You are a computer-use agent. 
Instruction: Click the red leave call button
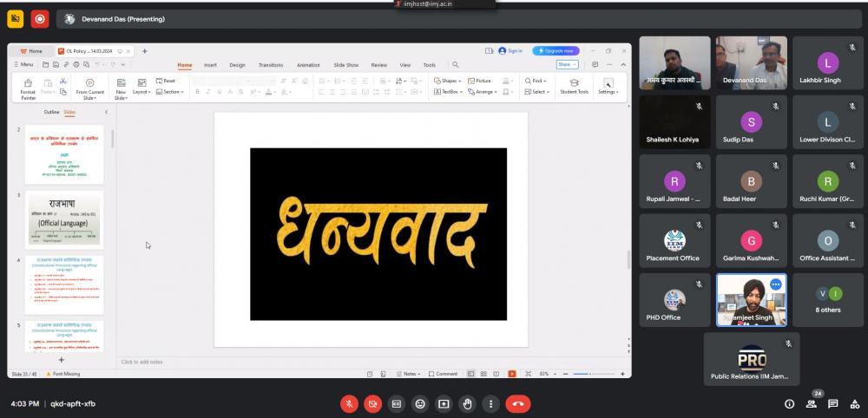pos(517,403)
